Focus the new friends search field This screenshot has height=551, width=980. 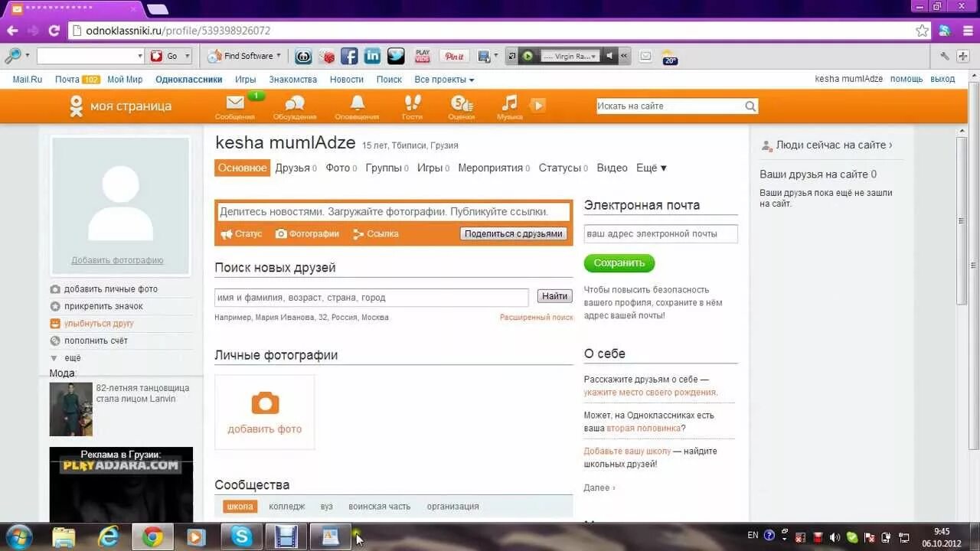point(371,297)
